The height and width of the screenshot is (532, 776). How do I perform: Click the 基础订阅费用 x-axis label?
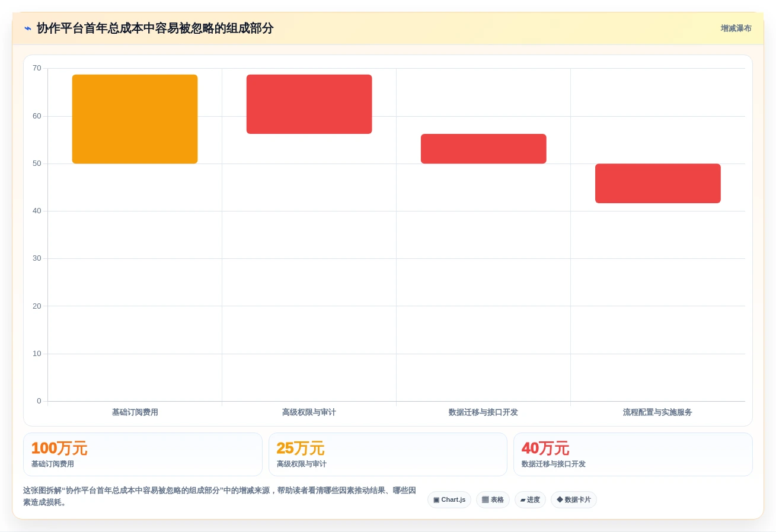(135, 412)
